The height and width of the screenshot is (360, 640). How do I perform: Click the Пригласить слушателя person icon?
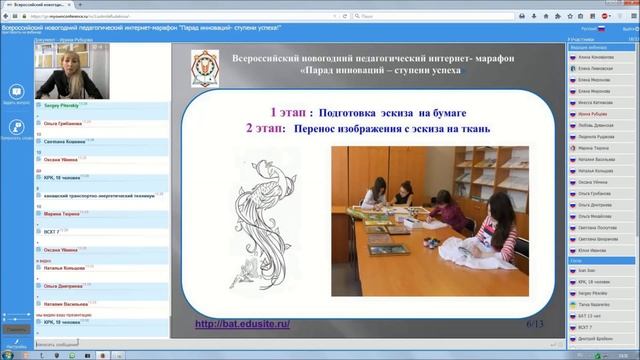pos(16,127)
